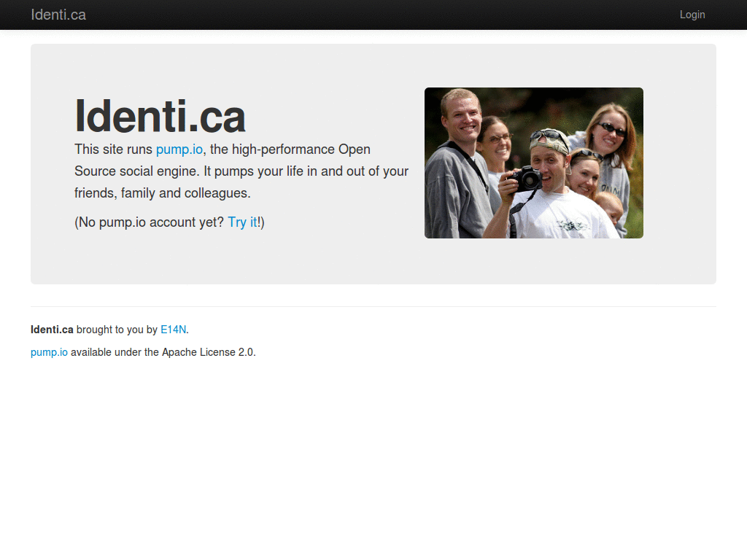Select the Identi.ca heading text
This screenshot has width=747, height=560.
tap(160, 116)
